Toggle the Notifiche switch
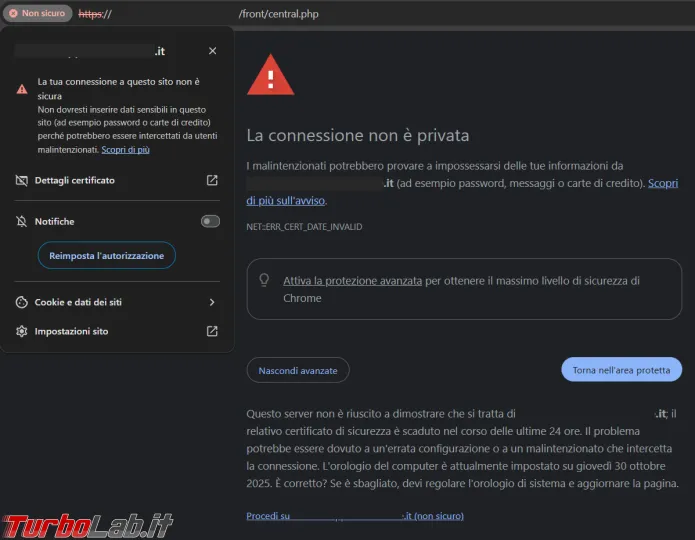This screenshot has width=695, height=540. coord(210,221)
